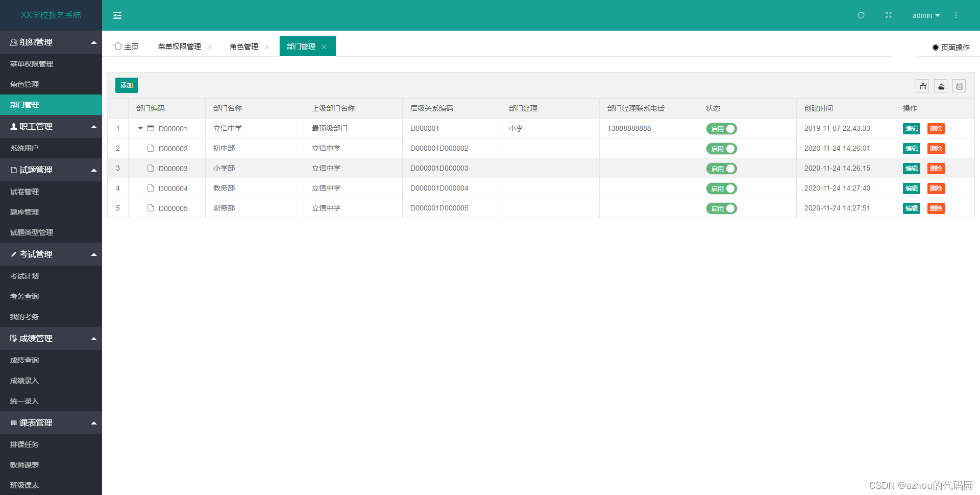980x495 pixels.
Task: Collapse the 组织管理 sidebar group
Action: coord(51,42)
